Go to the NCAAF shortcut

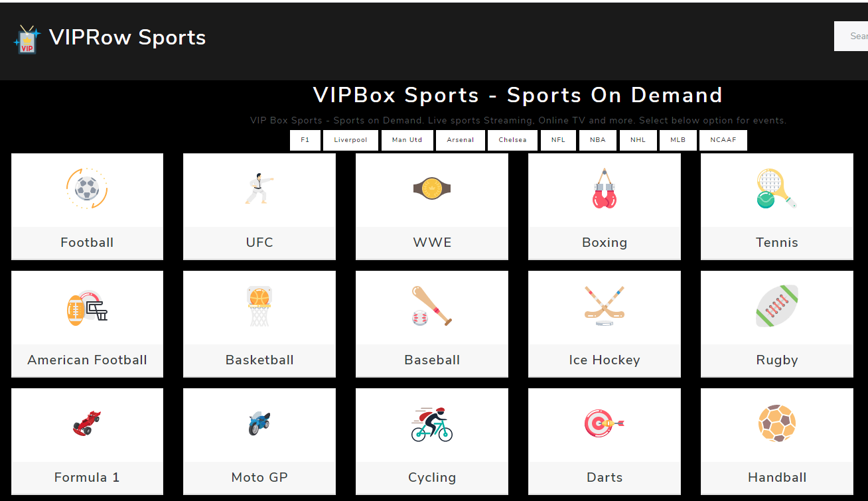click(723, 140)
